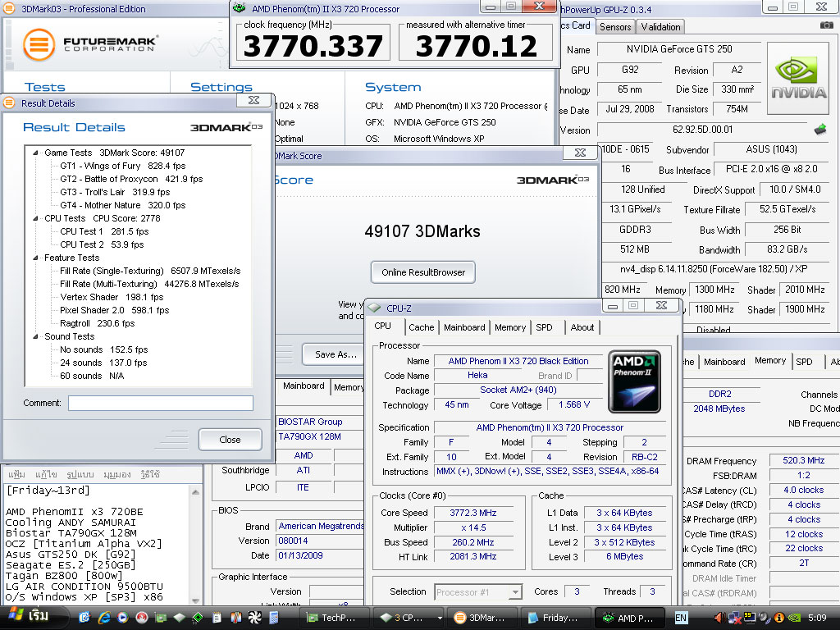Click the Online ResultBrowser button
The width and height of the screenshot is (840, 630).
coord(423,272)
